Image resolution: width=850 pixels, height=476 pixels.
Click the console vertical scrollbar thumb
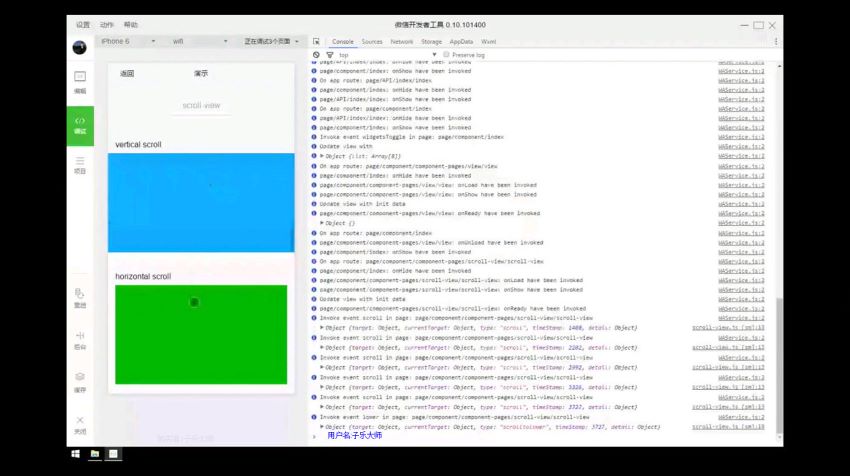780,365
